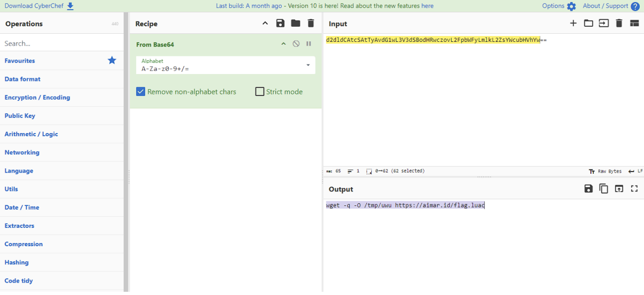Click the Version 10 build banner
The height and width of the screenshot is (295, 644).
click(x=325, y=6)
